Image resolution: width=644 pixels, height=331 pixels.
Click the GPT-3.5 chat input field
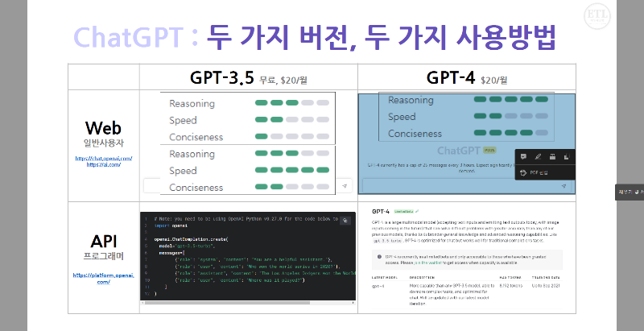pos(247,186)
